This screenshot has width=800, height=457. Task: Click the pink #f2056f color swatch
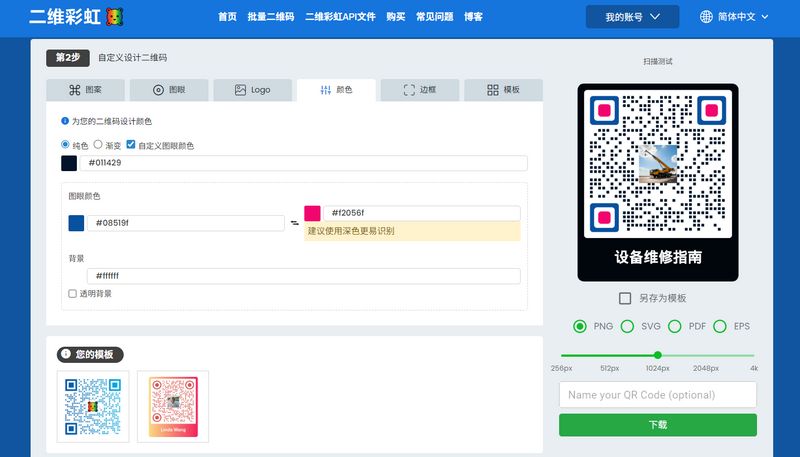pos(313,213)
